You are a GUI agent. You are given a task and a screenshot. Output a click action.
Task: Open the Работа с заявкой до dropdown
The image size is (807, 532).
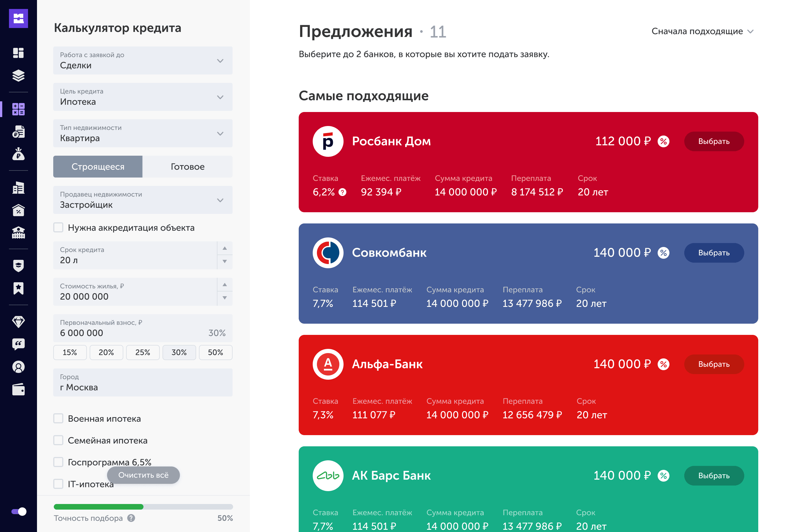pos(143,60)
